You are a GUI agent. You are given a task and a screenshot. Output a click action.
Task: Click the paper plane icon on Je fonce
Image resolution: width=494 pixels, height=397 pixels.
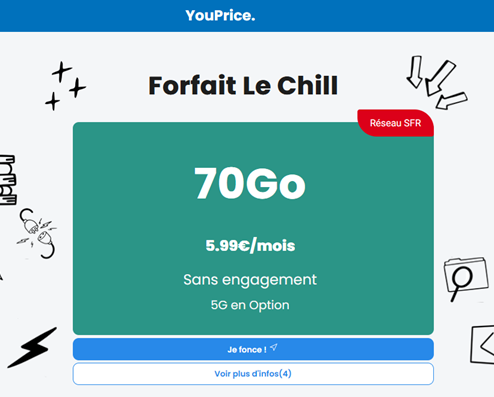coord(274,347)
